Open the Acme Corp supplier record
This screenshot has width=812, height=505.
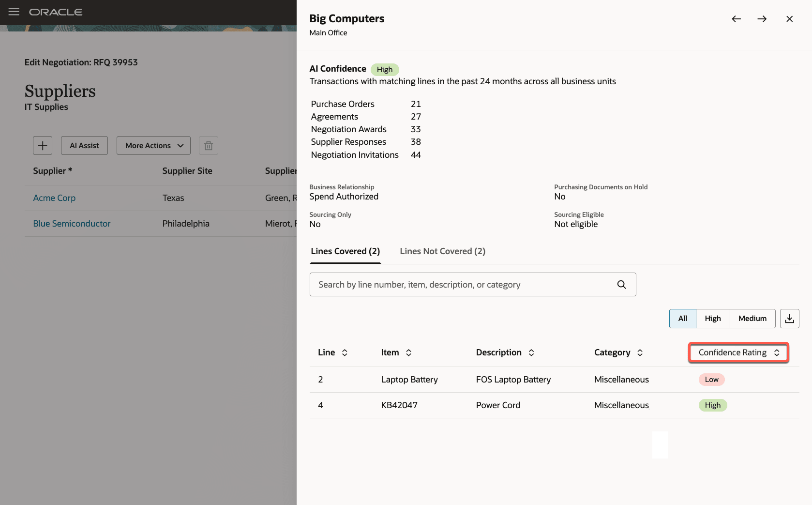(54, 198)
